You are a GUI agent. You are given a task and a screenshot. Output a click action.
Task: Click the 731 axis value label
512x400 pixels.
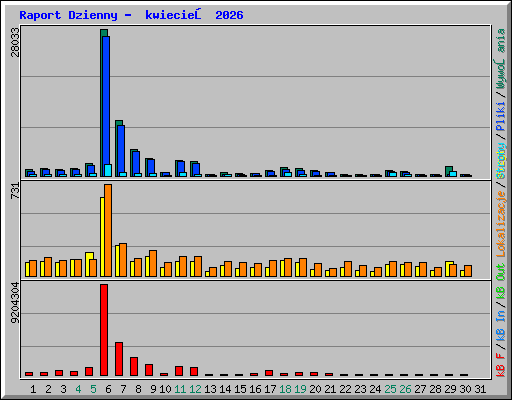point(15,191)
